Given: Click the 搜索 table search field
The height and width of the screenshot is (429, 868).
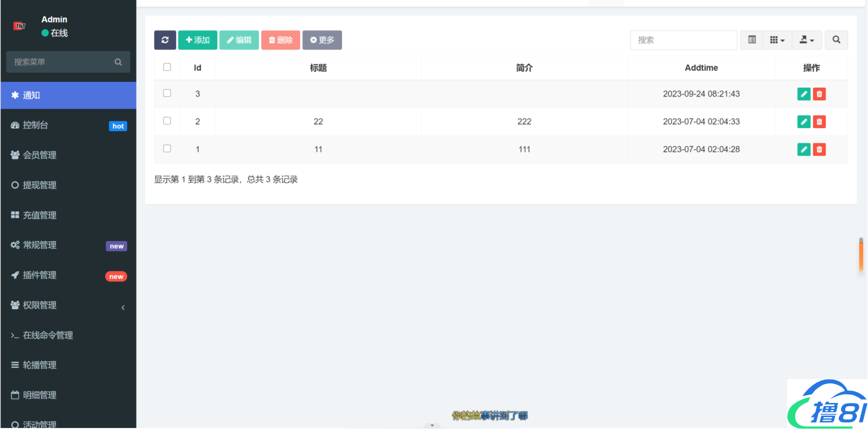Looking at the screenshot, I should coord(684,40).
